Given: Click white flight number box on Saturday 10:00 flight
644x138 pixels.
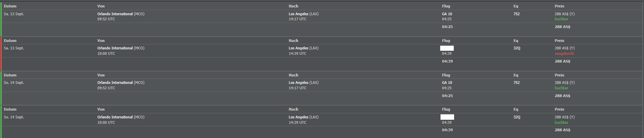Looking at the screenshot, I should (447, 48).
